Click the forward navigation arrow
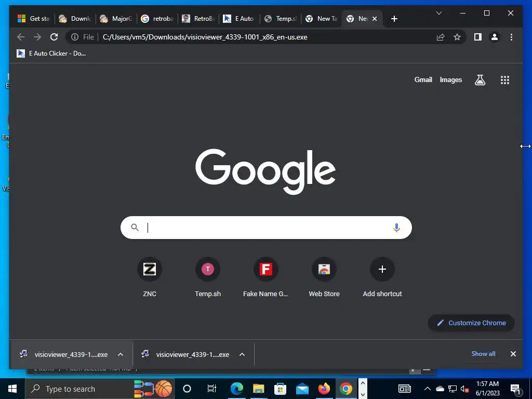The height and width of the screenshot is (399, 532). point(37,37)
